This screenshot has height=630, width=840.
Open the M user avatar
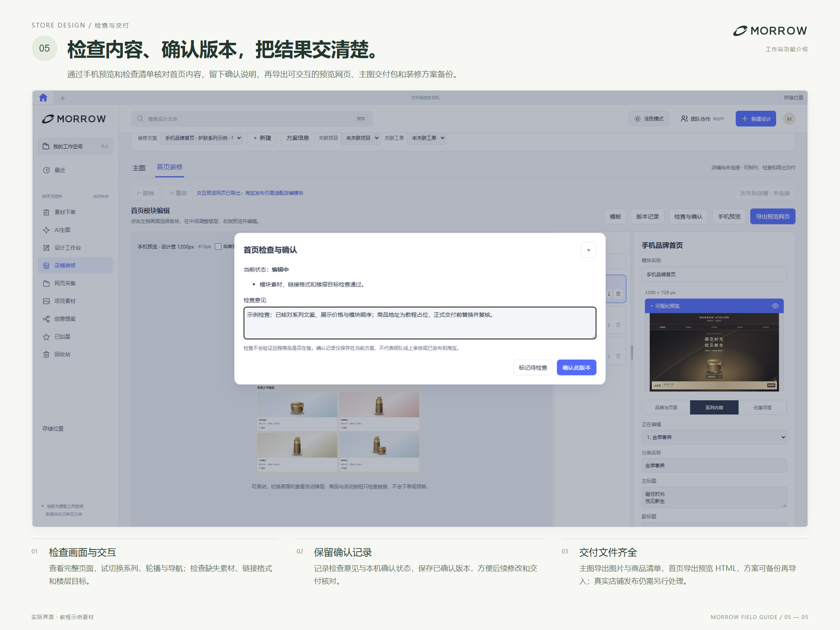pyautogui.click(x=789, y=119)
